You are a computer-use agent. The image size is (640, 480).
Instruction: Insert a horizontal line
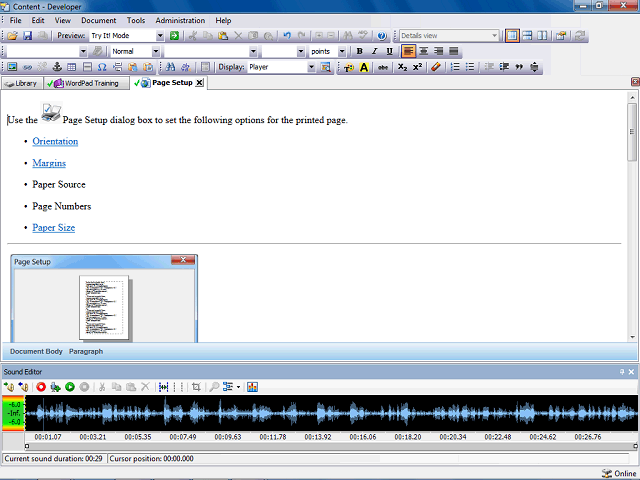coord(87,67)
